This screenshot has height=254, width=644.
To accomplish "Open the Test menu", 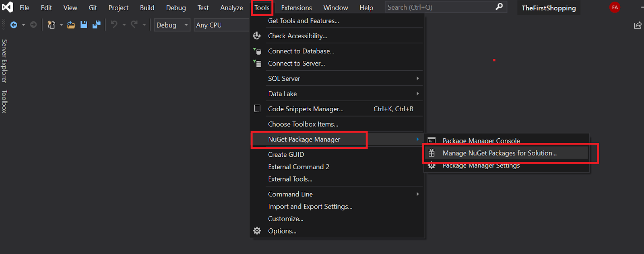I will (x=203, y=8).
